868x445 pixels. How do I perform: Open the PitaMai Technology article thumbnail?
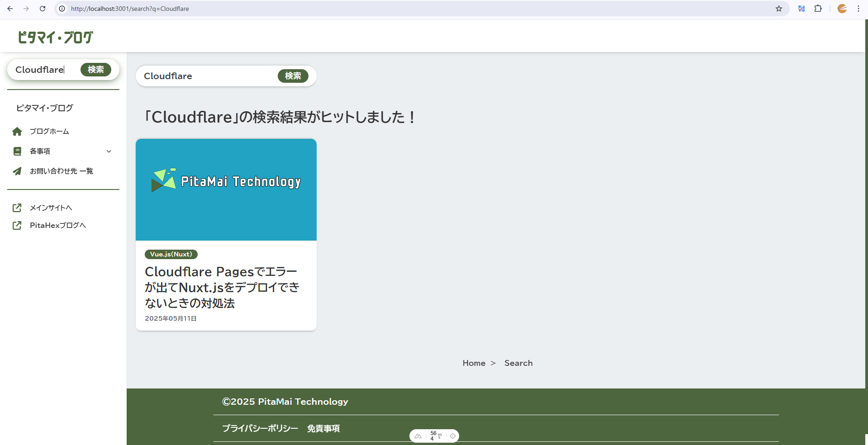pos(226,189)
